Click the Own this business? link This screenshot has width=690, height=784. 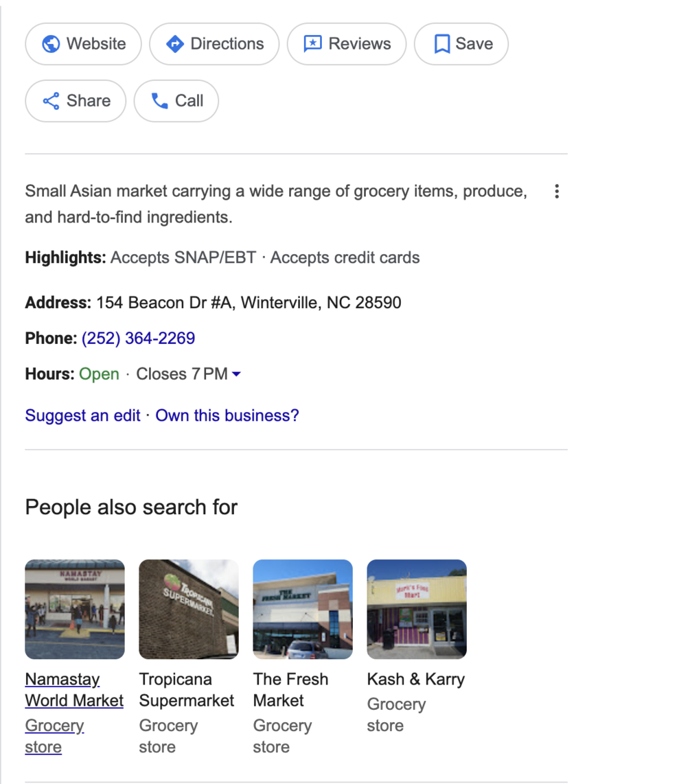pos(227,415)
